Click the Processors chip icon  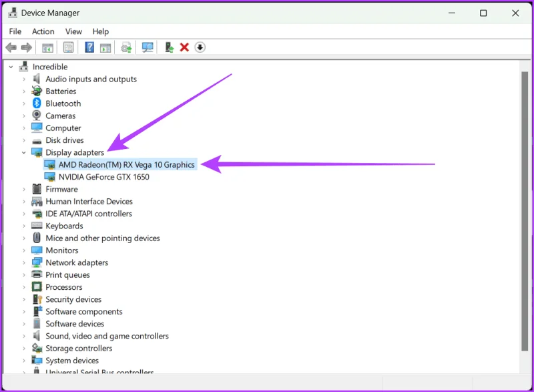pos(37,286)
